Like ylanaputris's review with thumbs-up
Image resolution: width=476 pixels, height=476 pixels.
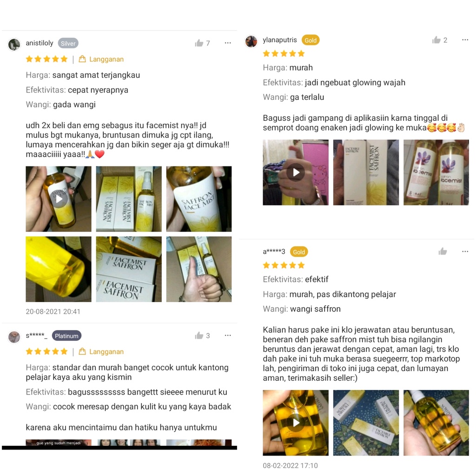coord(436,40)
